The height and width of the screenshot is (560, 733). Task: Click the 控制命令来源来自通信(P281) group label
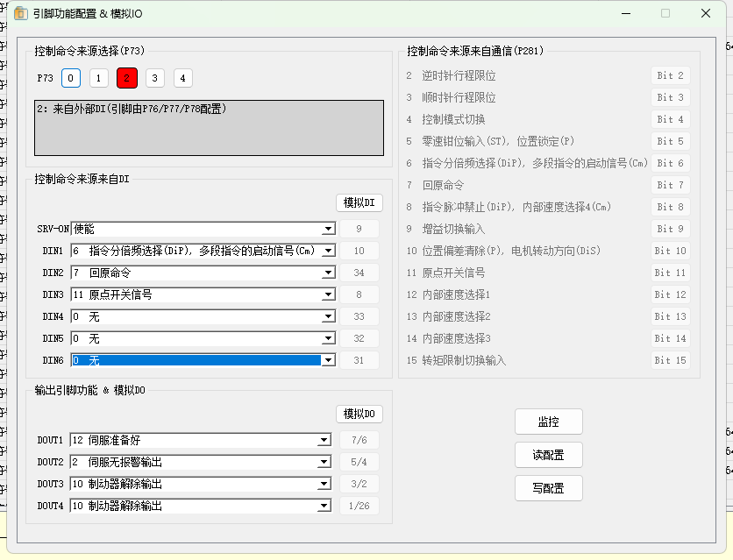click(475, 51)
